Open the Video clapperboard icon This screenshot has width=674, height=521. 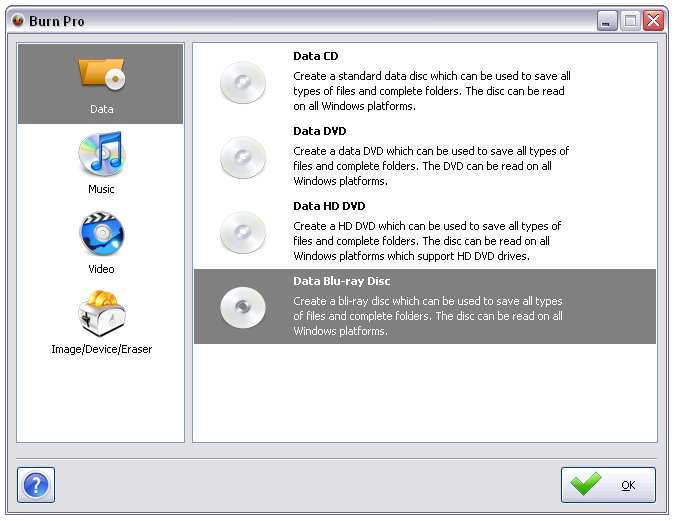coord(102,234)
